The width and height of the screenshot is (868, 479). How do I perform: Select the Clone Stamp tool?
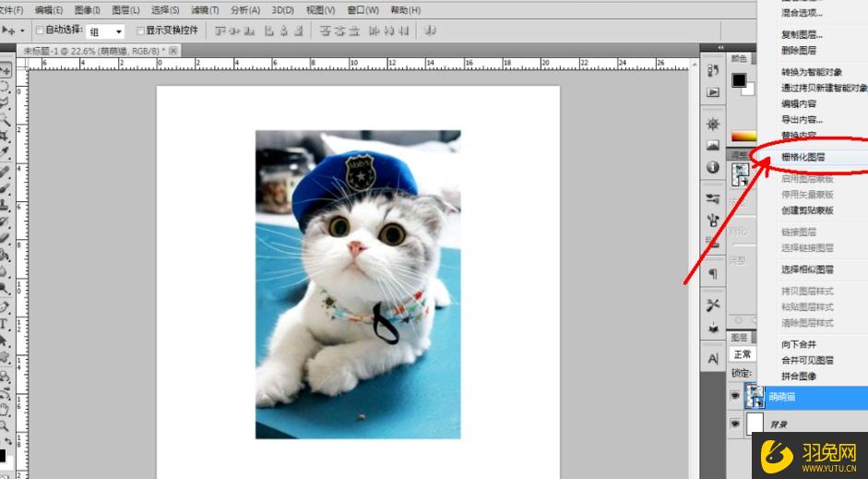tap(5, 204)
